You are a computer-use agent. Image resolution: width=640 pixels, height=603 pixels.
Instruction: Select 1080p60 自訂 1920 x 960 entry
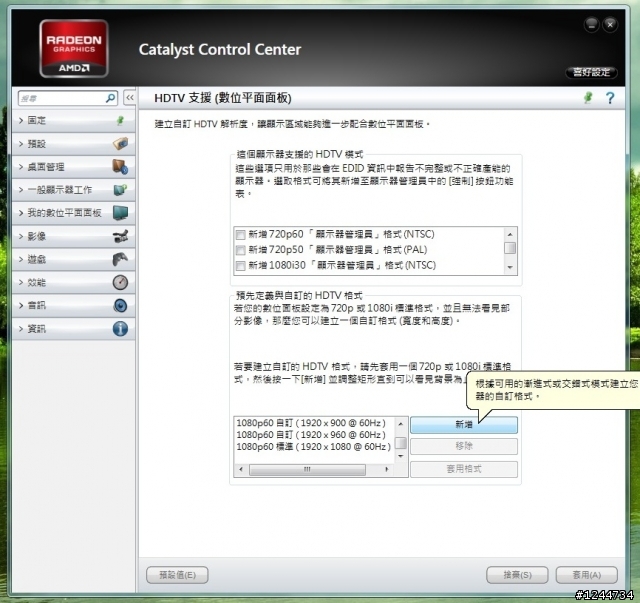coord(311,434)
